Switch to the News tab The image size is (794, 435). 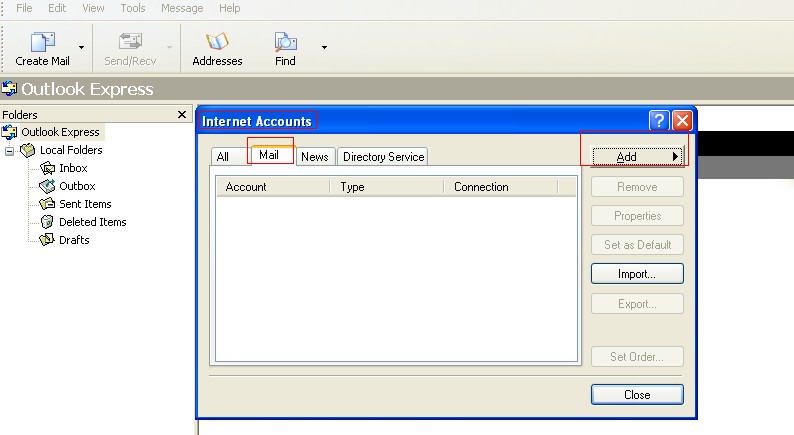pyautogui.click(x=314, y=156)
